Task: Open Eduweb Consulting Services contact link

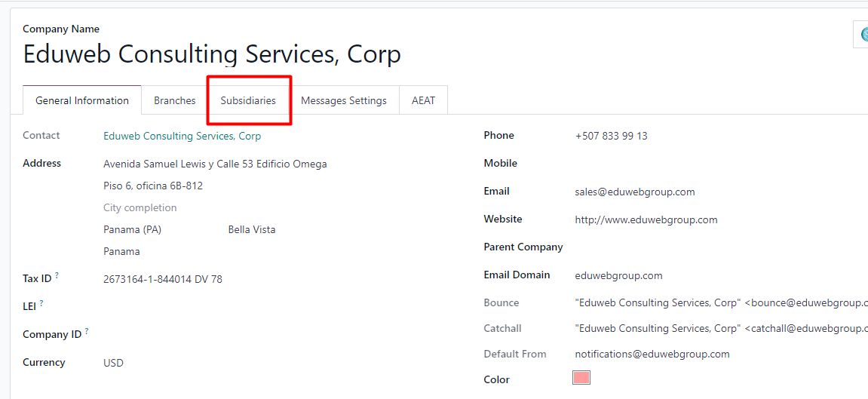Action: click(x=182, y=136)
